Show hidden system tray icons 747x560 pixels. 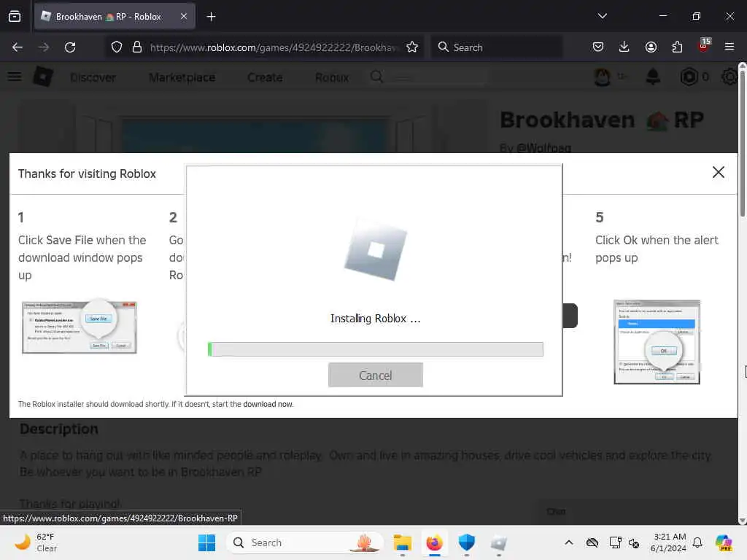pyautogui.click(x=569, y=542)
